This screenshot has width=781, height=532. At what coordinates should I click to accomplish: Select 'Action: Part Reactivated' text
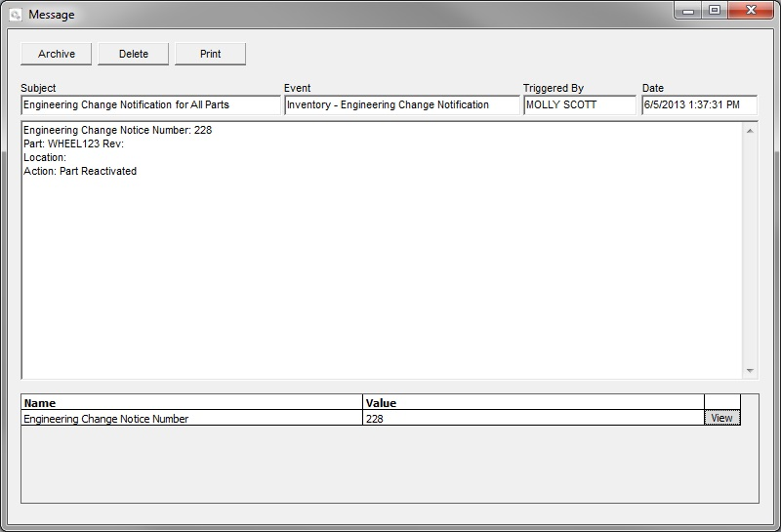coord(80,172)
